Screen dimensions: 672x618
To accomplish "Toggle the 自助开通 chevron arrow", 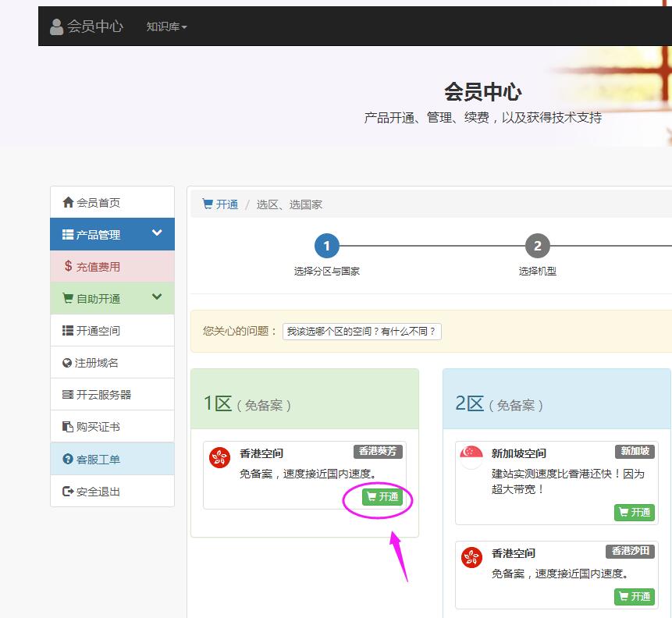I will click(157, 297).
